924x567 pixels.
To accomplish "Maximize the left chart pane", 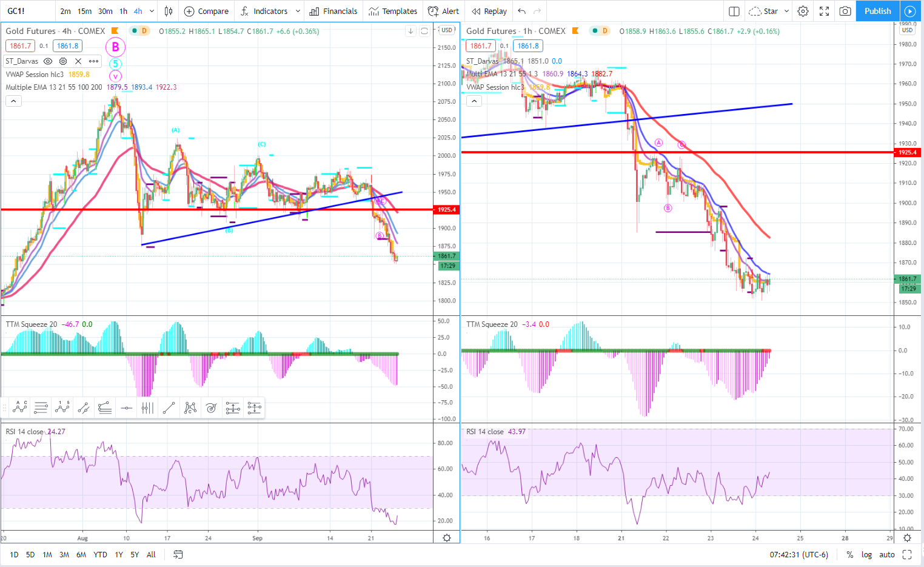I will [x=424, y=31].
